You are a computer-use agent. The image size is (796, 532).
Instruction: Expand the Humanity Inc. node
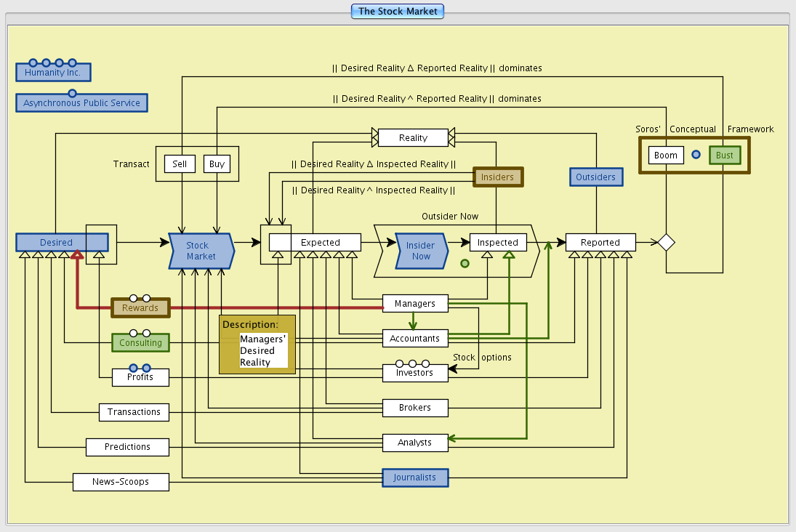(53, 73)
